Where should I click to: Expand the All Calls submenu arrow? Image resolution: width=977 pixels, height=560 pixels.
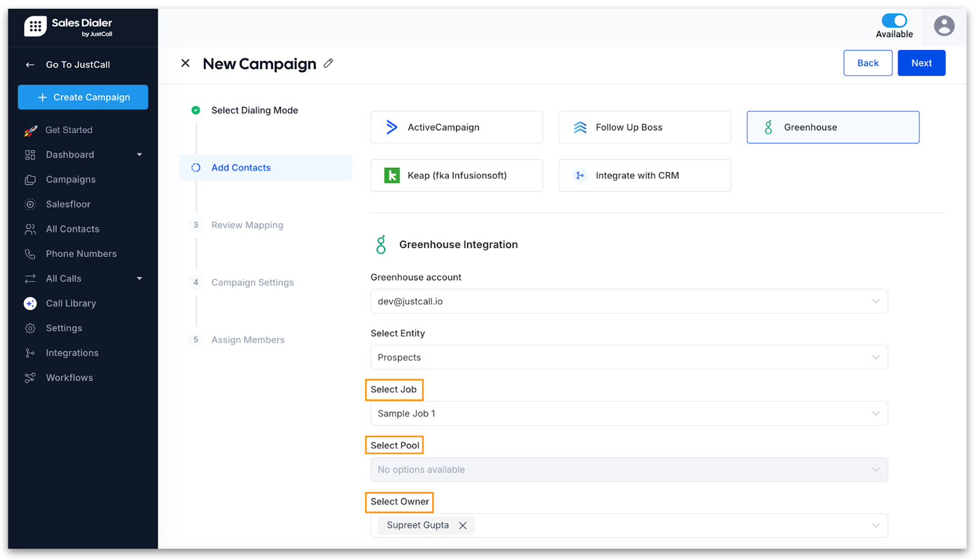coord(139,278)
